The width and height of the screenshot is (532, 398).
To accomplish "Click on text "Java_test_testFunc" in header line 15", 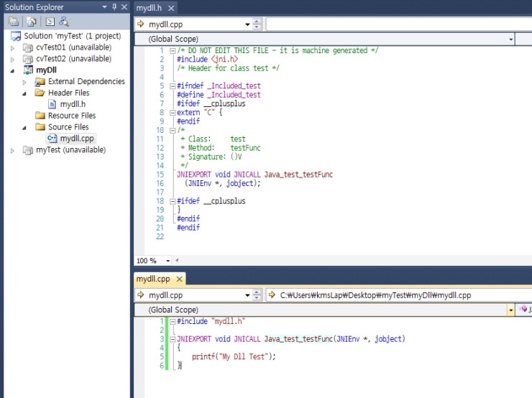I will (x=298, y=175).
